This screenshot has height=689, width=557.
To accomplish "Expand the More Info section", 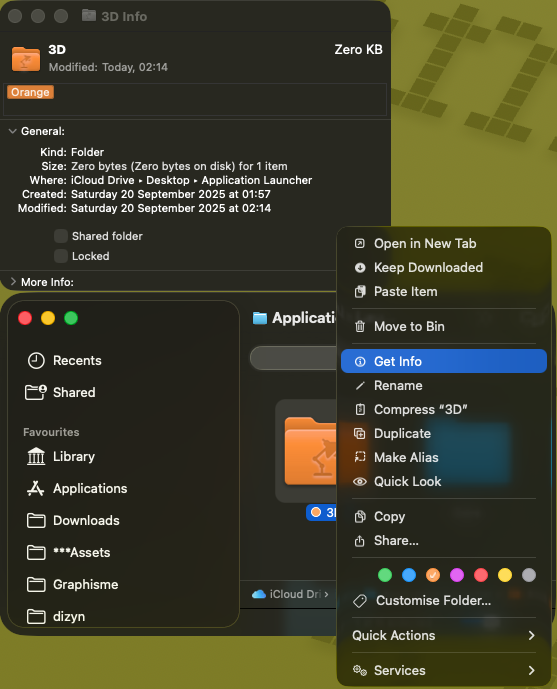I will coord(13,282).
